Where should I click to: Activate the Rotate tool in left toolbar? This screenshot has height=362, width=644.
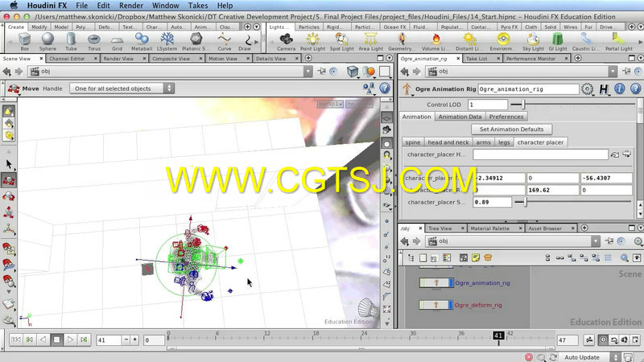pyautogui.click(x=9, y=196)
